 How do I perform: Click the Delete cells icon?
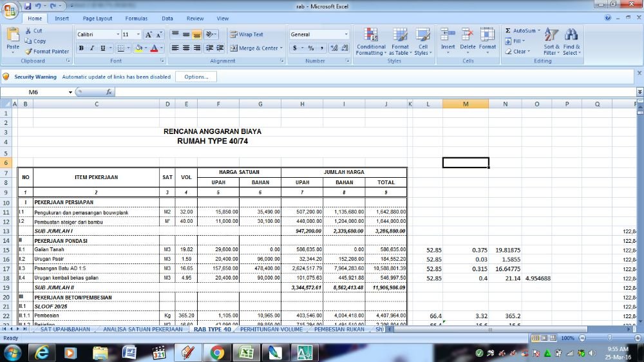468,42
